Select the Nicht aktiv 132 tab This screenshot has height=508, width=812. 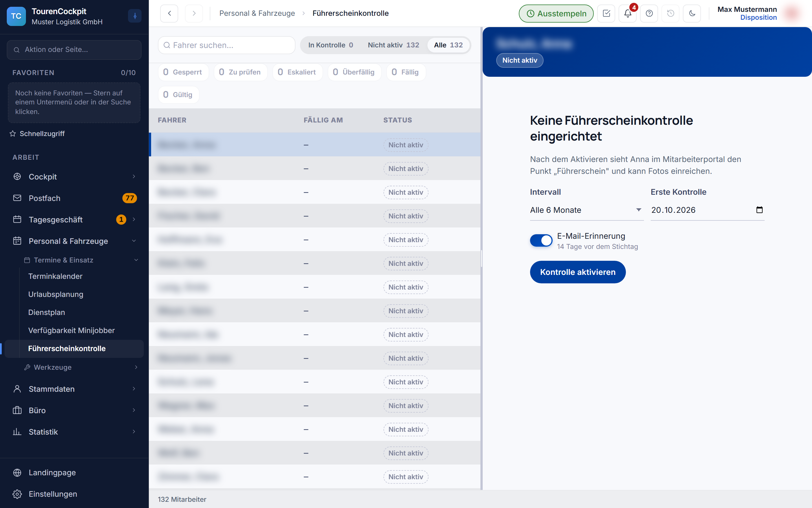click(x=393, y=45)
